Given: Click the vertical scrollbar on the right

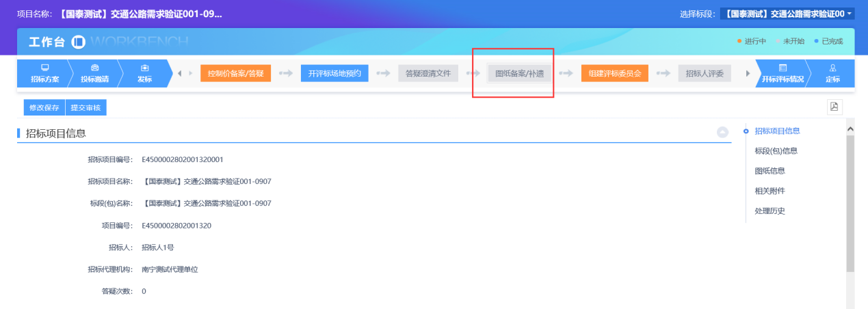Looking at the screenshot, I should tap(850, 205).
